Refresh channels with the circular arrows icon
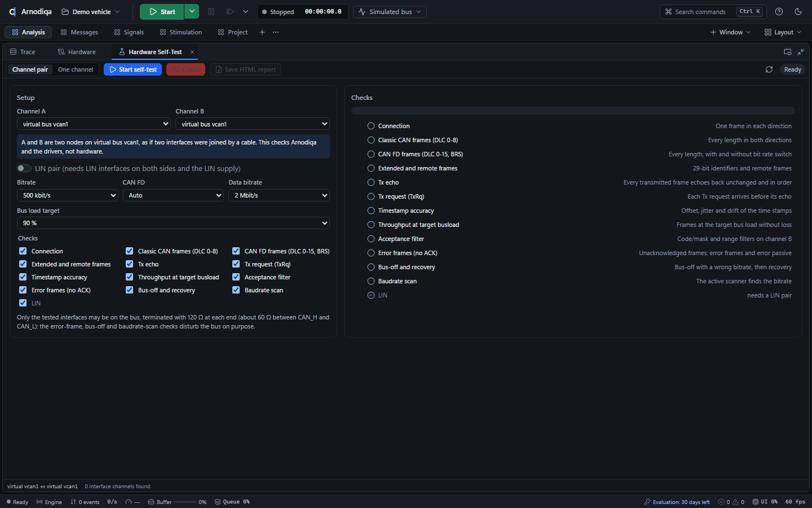Screen dimensions: 812x508 click(769, 69)
